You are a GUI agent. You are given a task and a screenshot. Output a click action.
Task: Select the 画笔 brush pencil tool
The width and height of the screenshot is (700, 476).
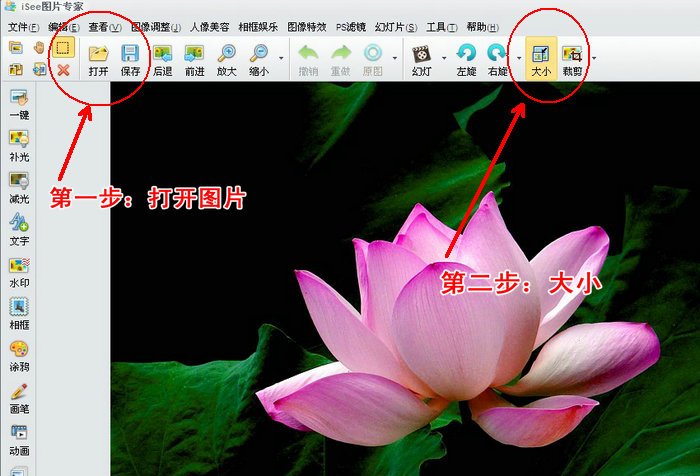(x=19, y=398)
